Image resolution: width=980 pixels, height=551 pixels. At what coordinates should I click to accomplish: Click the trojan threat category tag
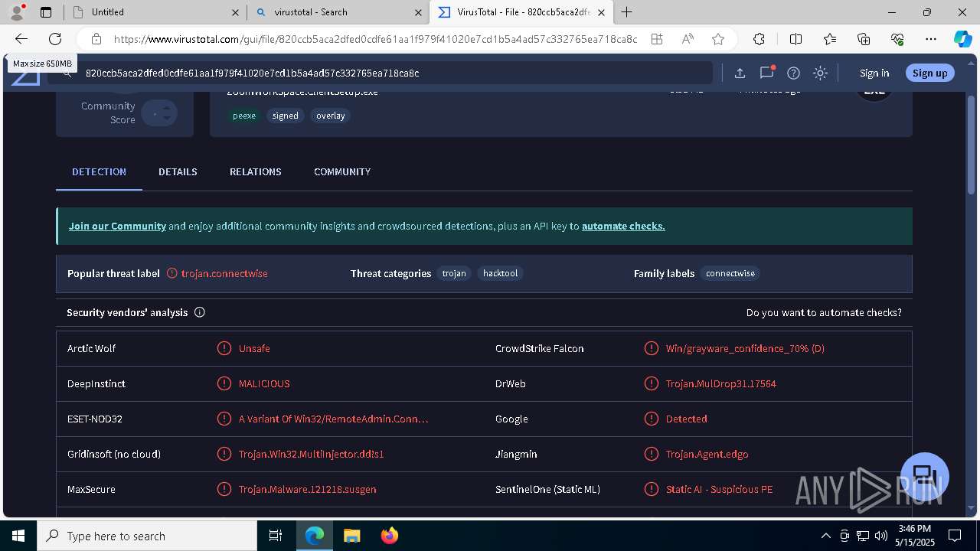coord(454,273)
